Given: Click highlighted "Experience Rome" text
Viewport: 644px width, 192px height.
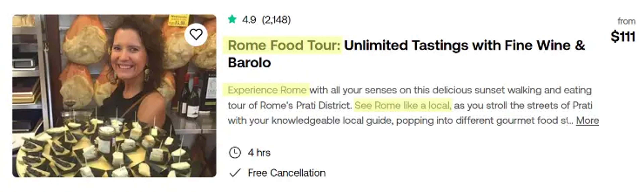Looking at the screenshot, I should point(267,90).
